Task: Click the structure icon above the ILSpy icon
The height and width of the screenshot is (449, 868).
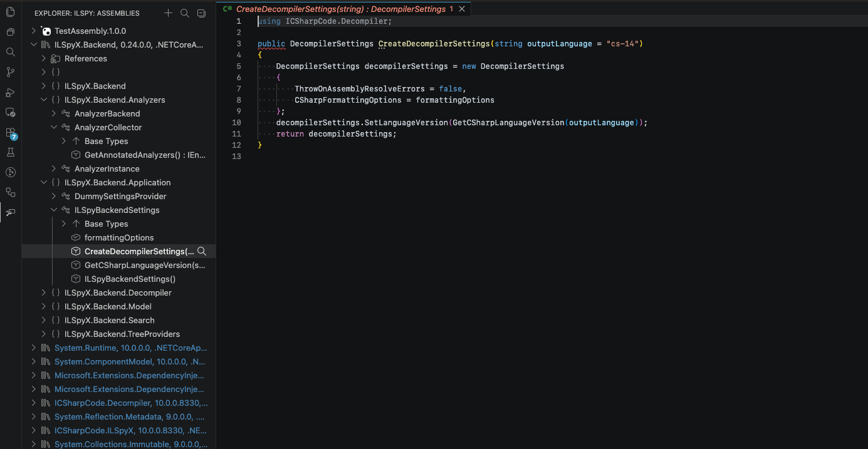Action: (x=10, y=192)
